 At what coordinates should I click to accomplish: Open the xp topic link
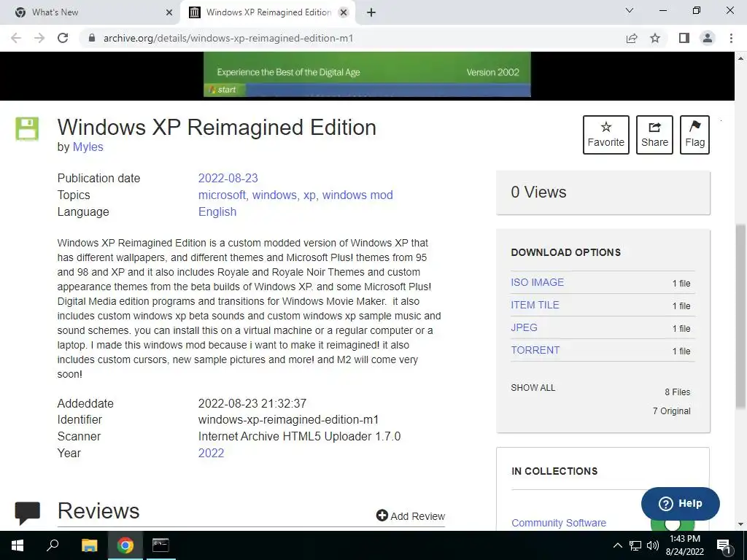pyautogui.click(x=309, y=195)
